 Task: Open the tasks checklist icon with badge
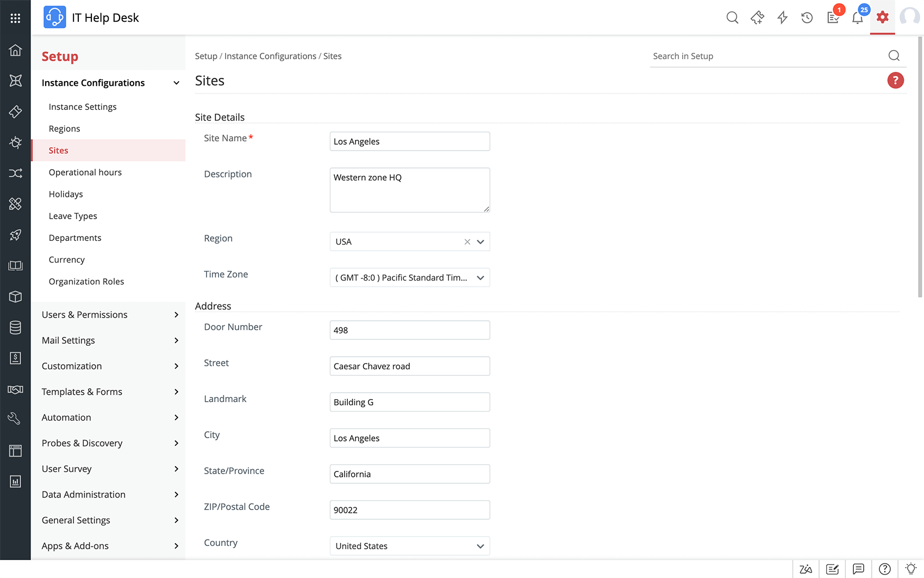coord(833,18)
